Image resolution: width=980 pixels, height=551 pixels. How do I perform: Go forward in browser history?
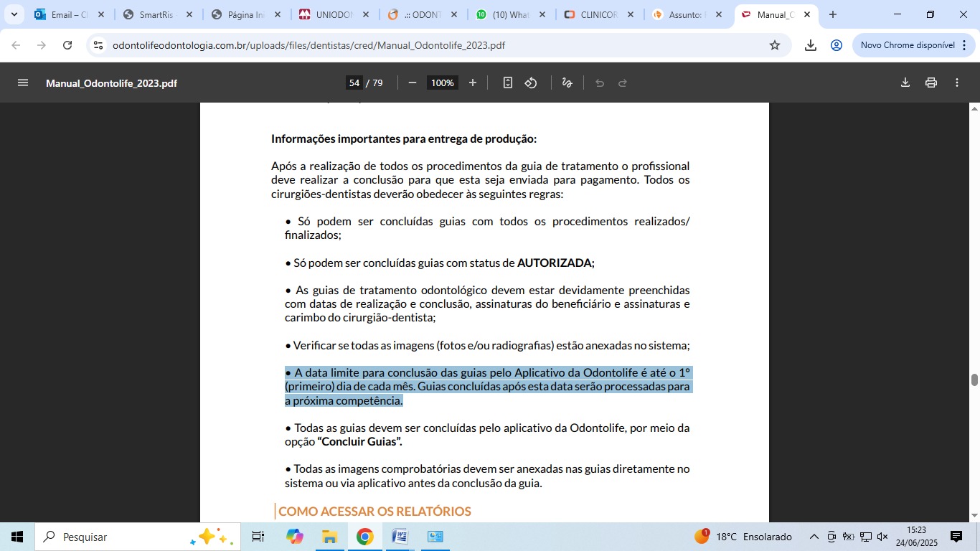42,45
